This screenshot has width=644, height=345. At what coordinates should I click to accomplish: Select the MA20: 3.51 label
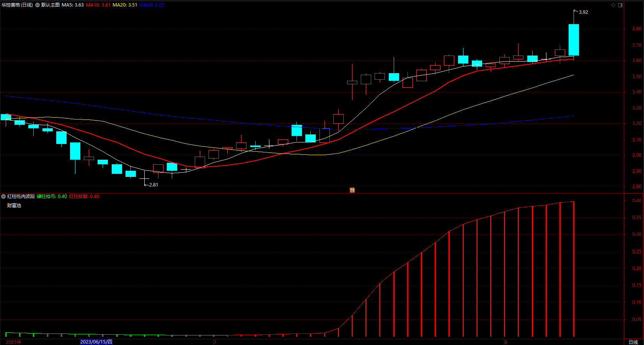[125, 5]
